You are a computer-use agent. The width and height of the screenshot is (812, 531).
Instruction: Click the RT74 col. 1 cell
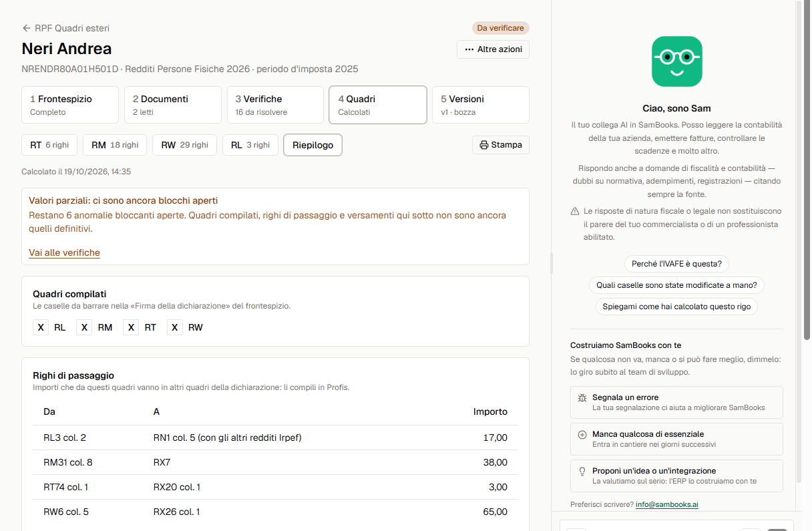pos(65,487)
